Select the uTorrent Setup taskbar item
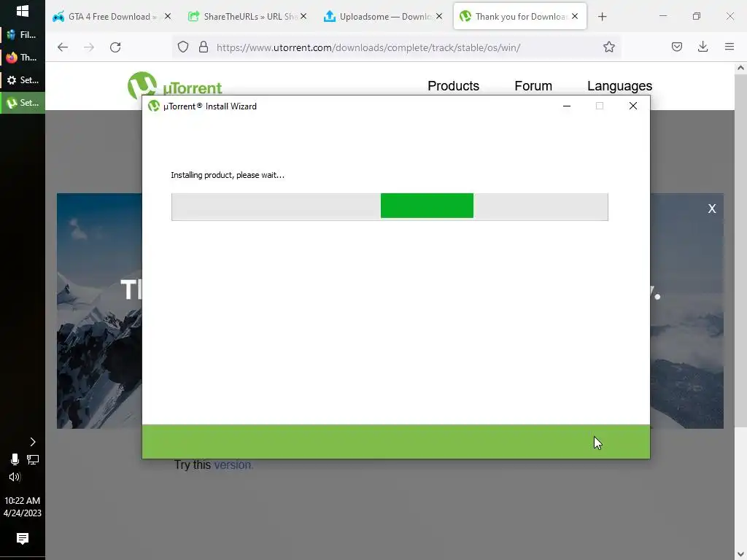This screenshot has height=560, width=747. tap(23, 103)
